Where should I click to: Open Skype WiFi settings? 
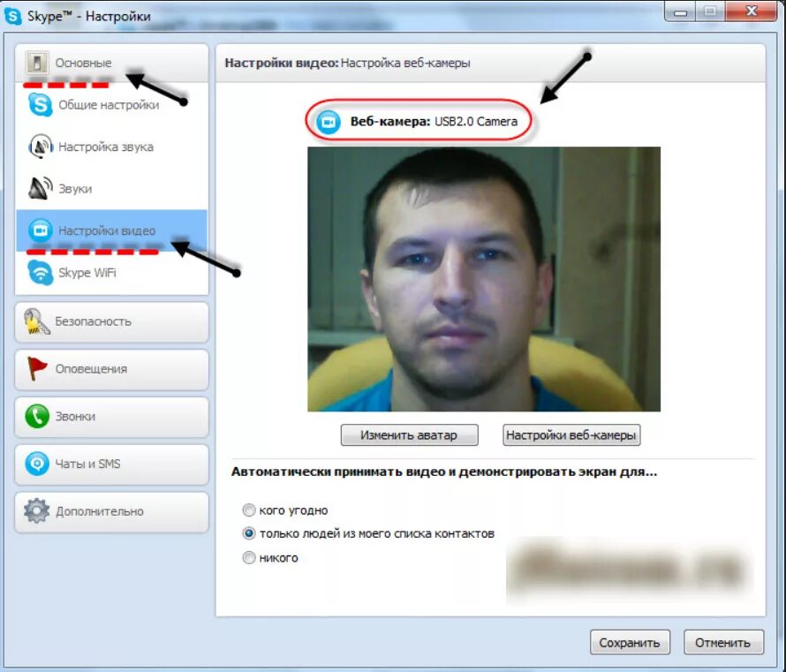pyautogui.click(x=111, y=273)
